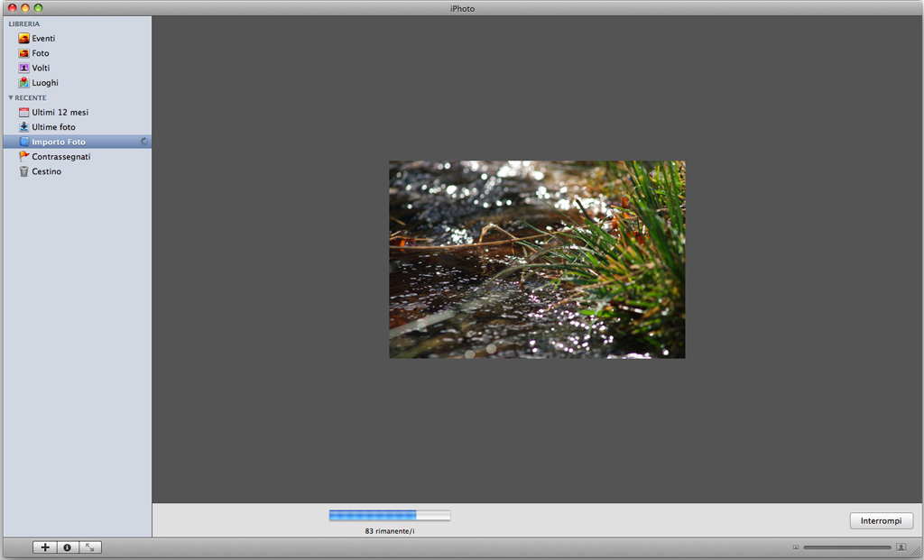Click the Contrassegnati flag icon
Image resolution: width=924 pixels, height=560 pixels.
click(23, 157)
